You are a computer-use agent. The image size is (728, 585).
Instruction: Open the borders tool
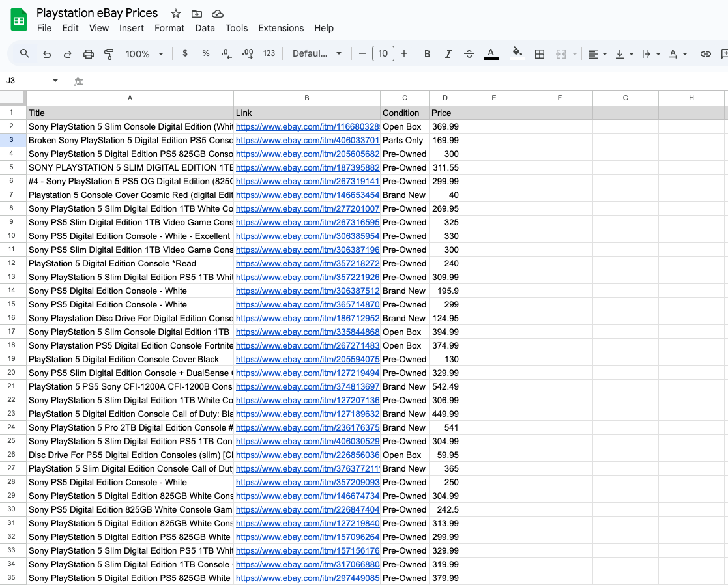click(540, 54)
